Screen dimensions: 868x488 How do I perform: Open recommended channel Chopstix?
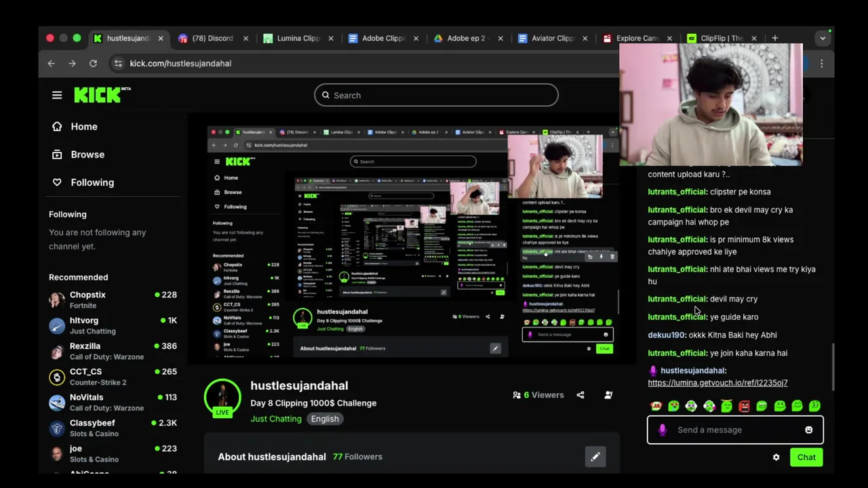click(x=113, y=300)
